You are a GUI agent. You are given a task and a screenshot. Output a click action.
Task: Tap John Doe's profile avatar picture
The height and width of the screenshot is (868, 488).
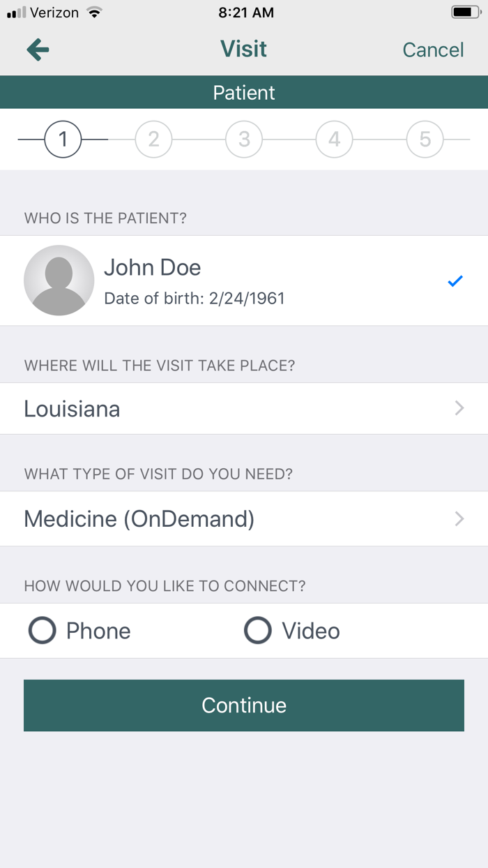[x=59, y=280]
